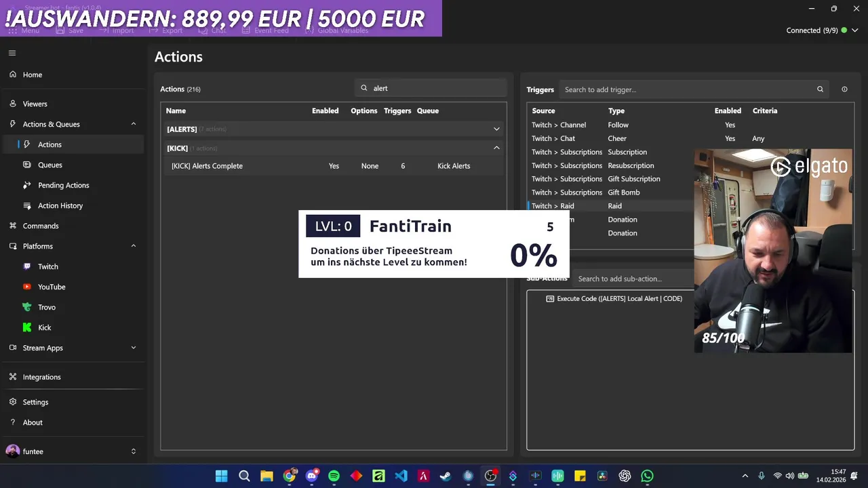This screenshot has height=488, width=868.
Task: Open WhatsApp from taskbar
Action: coord(647,476)
